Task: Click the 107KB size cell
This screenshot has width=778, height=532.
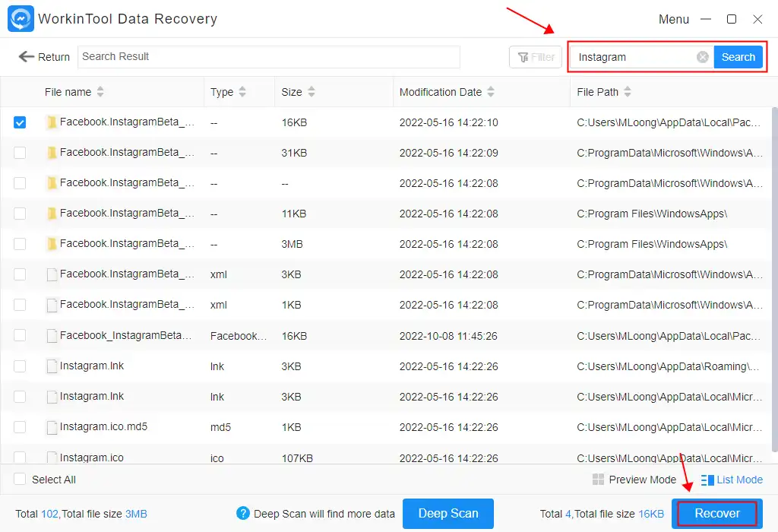Action: (297, 458)
